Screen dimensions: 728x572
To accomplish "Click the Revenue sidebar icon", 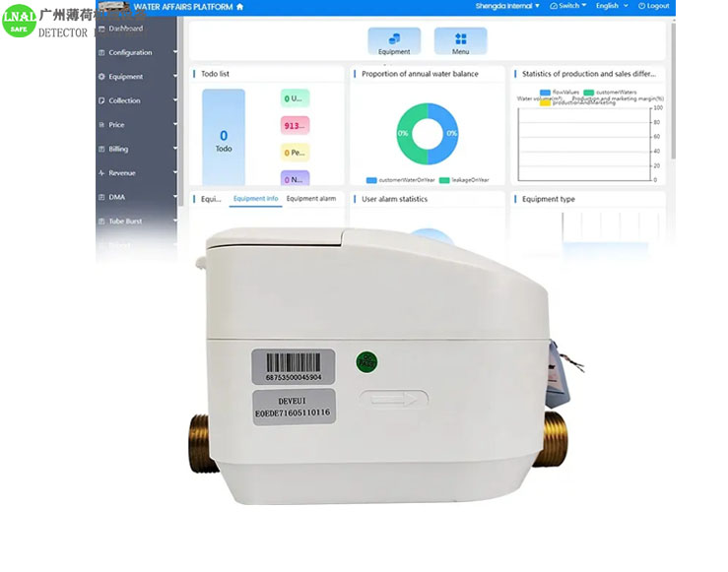I will point(101,173).
